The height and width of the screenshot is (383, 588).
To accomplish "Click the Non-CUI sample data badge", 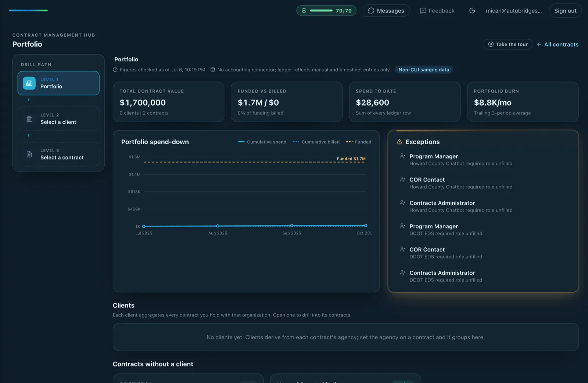I will coord(424,70).
